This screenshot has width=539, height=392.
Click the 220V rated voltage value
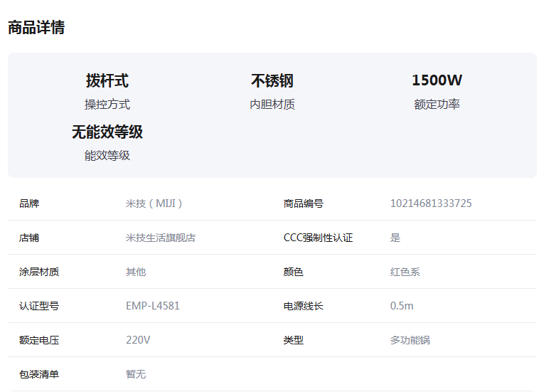(x=138, y=340)
